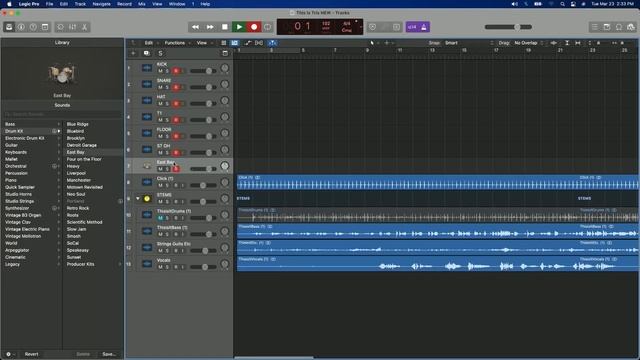
Task: Select the Brooklyn drum kit patch
Action: pyautogui.click(x=76, y=138)
